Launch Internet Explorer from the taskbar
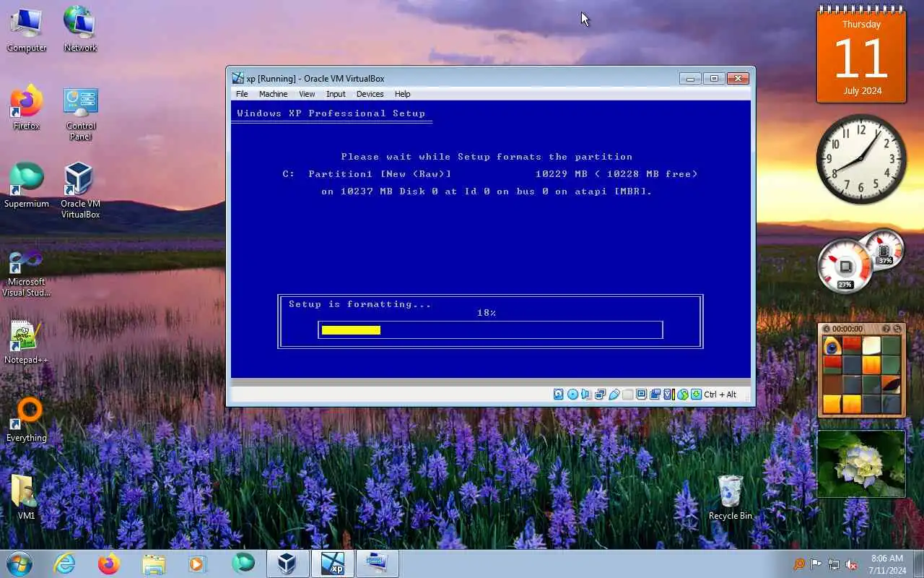 pos(64,564)
